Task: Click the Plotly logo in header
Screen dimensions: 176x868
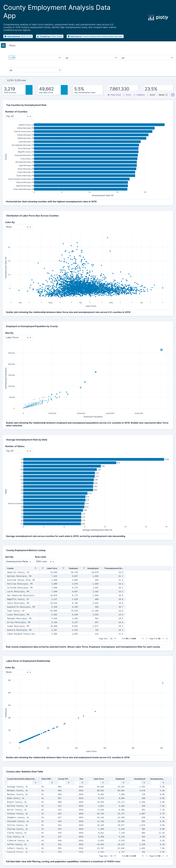Action: tap(158, 17)
